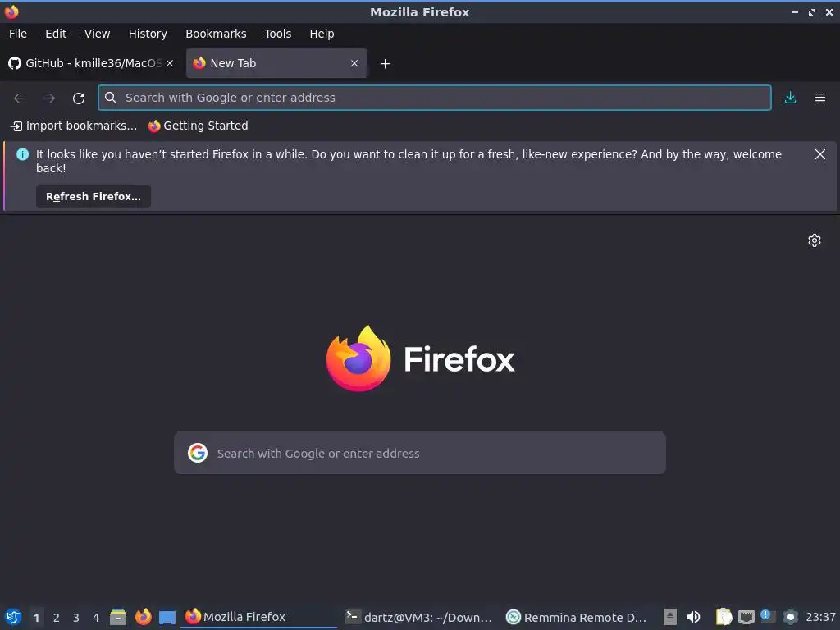Select Mozilla Firefox taskbar window button

click(x=258, y=617)
